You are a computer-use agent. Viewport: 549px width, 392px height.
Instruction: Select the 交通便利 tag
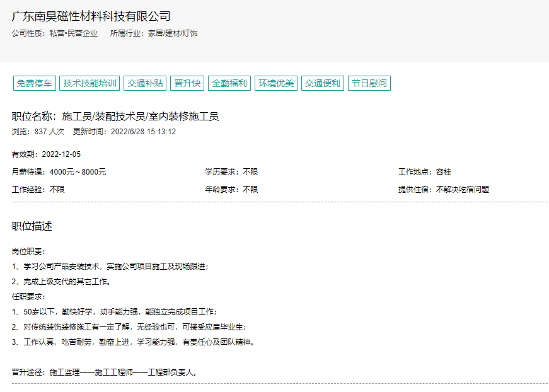tap(323, 83)
